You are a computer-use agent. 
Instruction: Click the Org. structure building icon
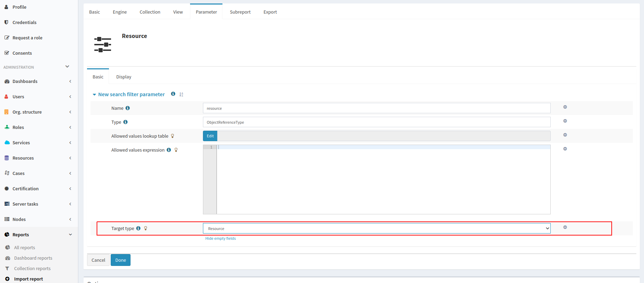[6, 112]
